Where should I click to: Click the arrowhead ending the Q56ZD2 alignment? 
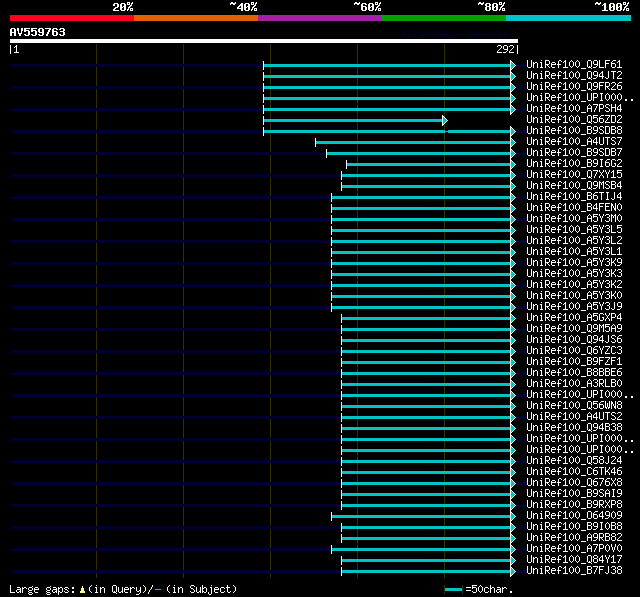click(x=445, y=120)
